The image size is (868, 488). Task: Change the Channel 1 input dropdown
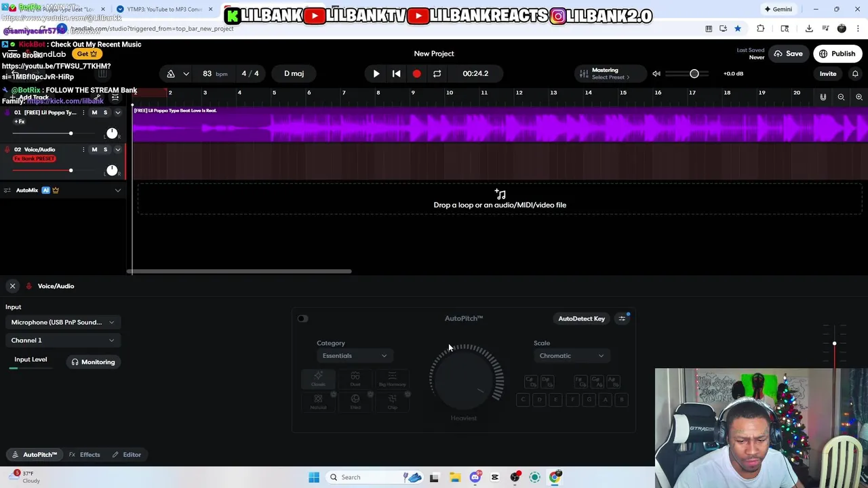(62, 340)
